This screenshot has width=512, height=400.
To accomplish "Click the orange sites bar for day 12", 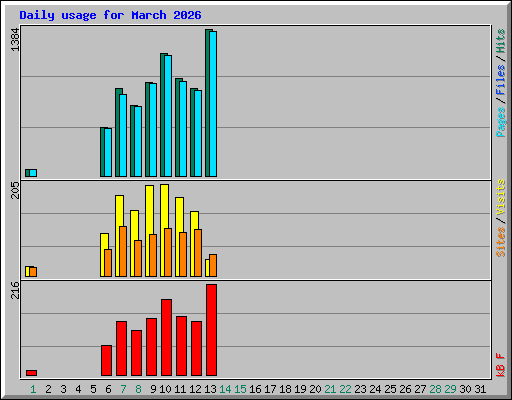I will tap(198, 253).
